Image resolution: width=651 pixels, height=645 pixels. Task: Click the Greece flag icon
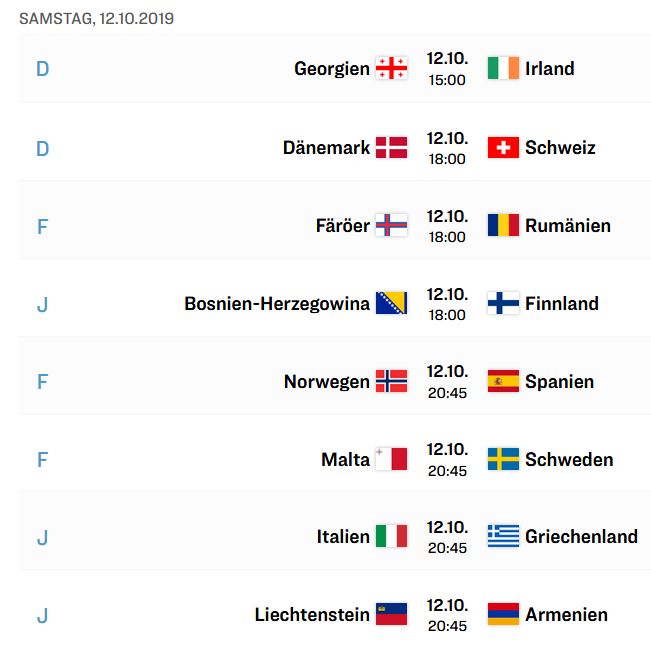[x=503, y=536]
